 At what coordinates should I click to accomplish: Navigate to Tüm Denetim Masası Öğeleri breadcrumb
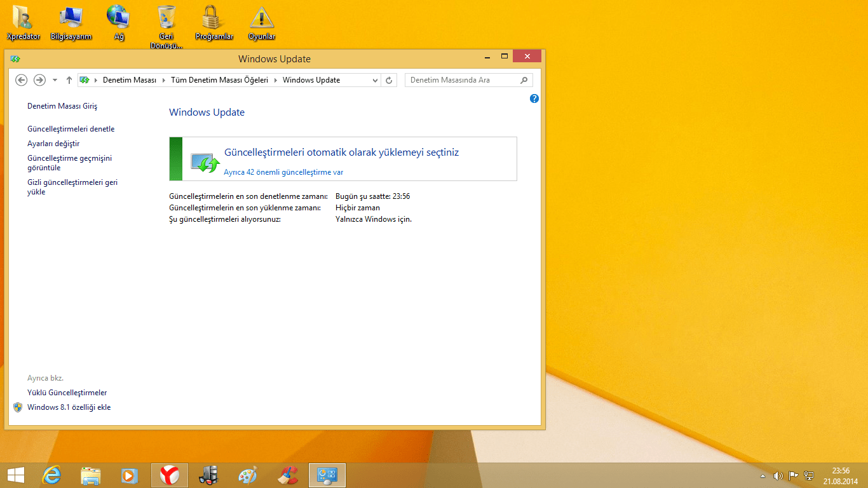pos(220,80)
